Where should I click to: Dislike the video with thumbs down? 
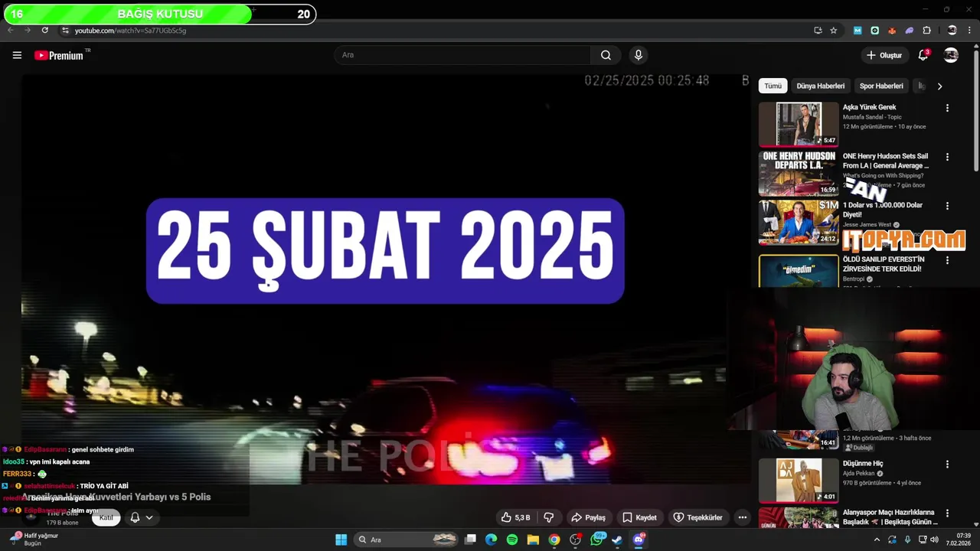pos(549,517)
